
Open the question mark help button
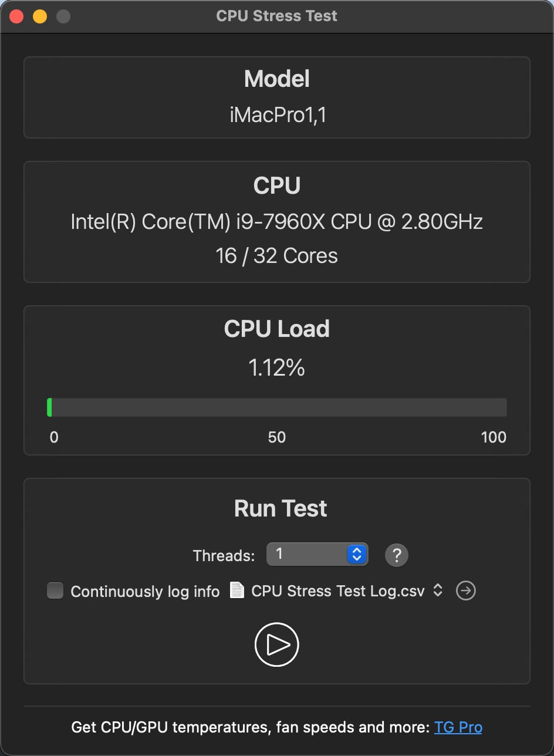(x=397, y=555)
